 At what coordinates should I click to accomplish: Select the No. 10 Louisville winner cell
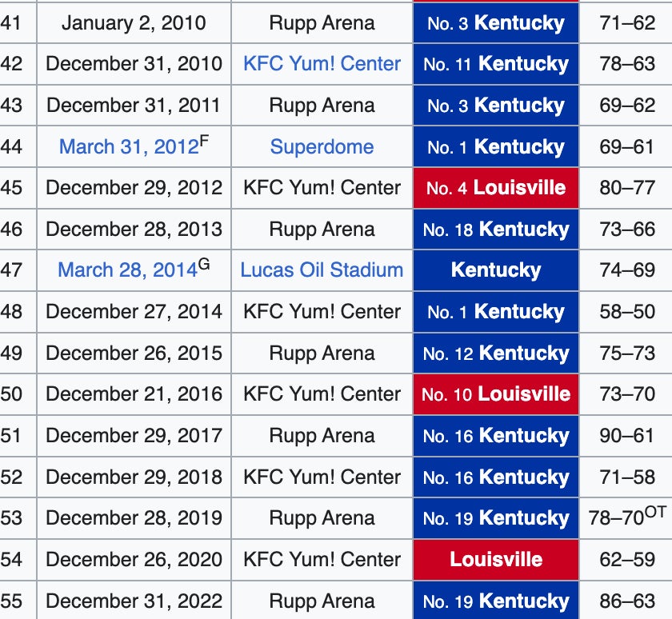click(496, 394)
